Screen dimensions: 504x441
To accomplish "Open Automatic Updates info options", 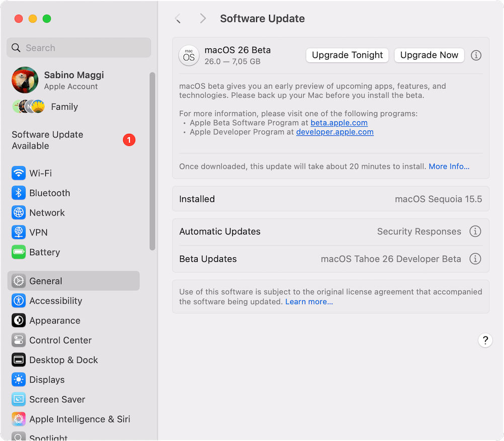I will tap(475, 232).
